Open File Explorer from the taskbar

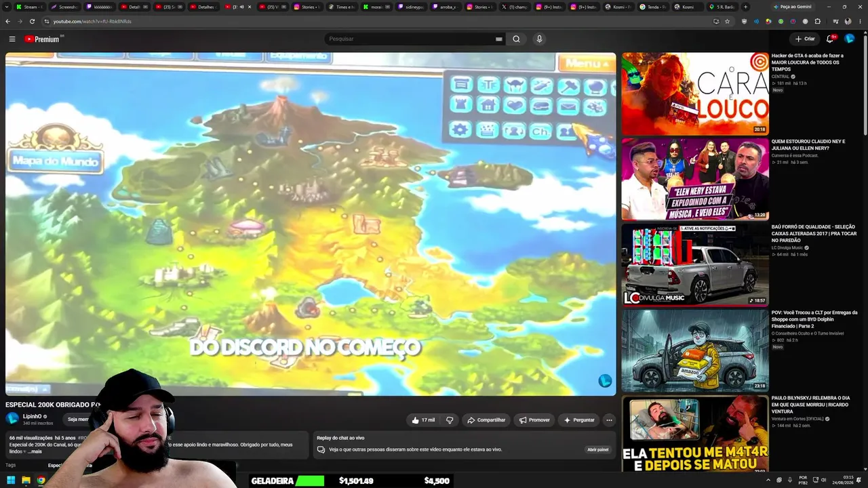(x=26, y=481)
